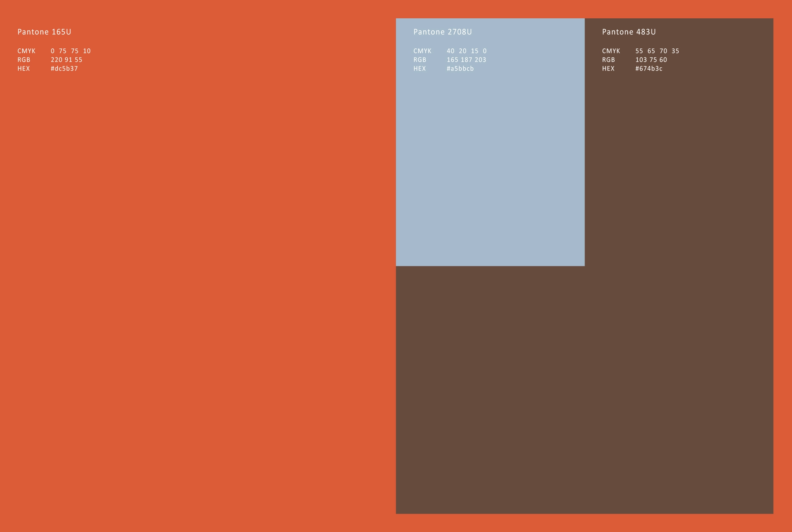The image size is (792, 532).
Task: Click RGB value 165 187 203
Action: (466, 60)
